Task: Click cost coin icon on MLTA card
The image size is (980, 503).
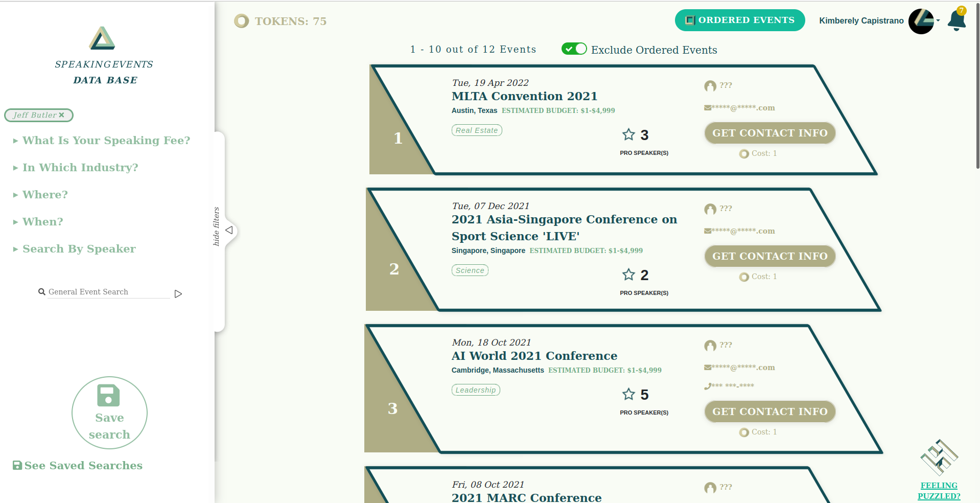Action: (744, 154)
